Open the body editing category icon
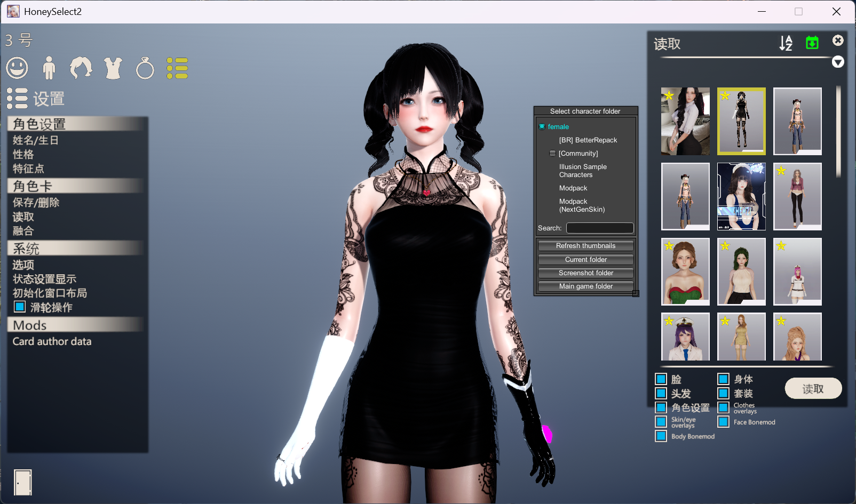 pyautogui.click(x=49, y=68)
